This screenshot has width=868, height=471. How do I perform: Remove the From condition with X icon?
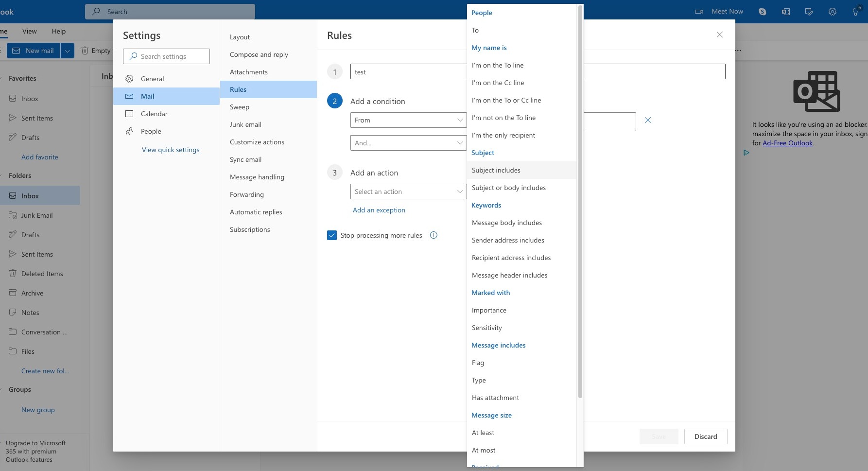647,120
